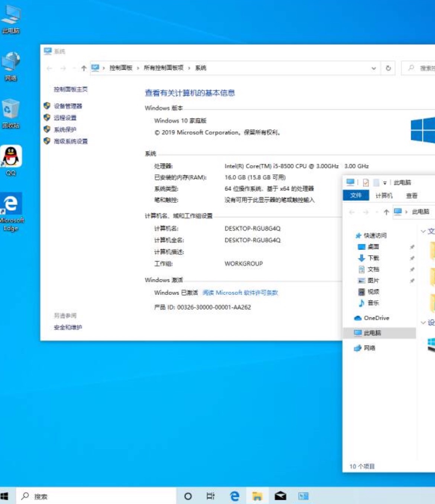Viewport: 435px width, 504px height.
Task: Expand the chevron after 控制面板 in the breadcrumb
Action: click(x=138, y=68)
